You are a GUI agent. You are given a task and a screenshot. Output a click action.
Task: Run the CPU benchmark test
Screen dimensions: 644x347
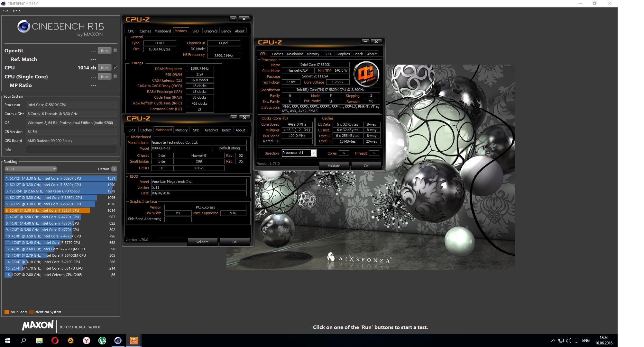click(x=104, y=68)
